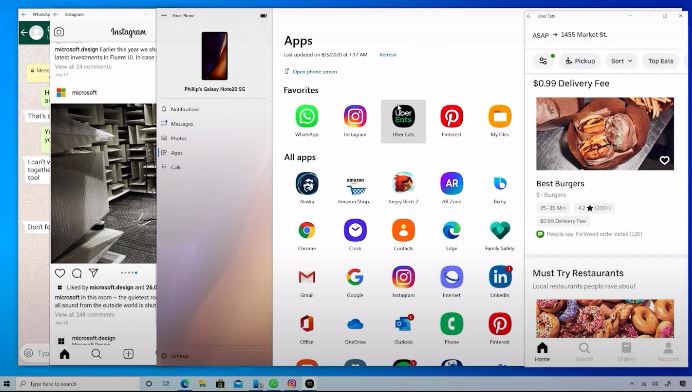Click Open phone screen link
The width and height of the screenshot is (692, 392).
tap(311, 72)
